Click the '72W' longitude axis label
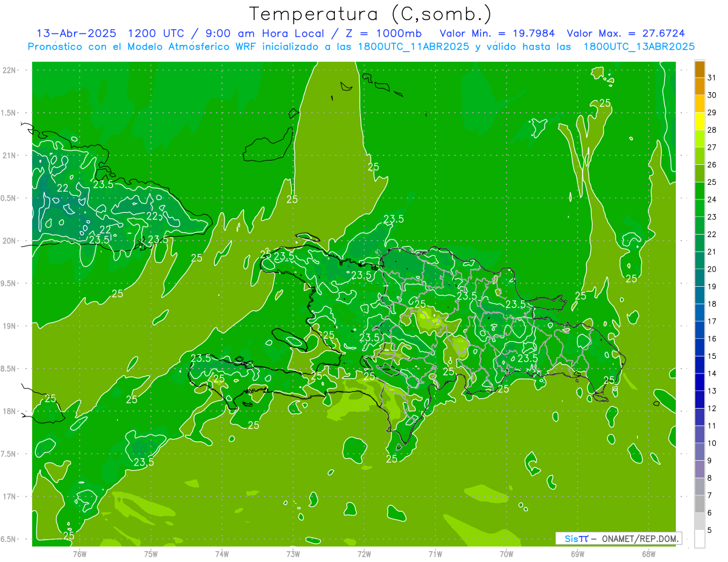The width and height of the screenshot is (728, 562). (x=365, y=554)
